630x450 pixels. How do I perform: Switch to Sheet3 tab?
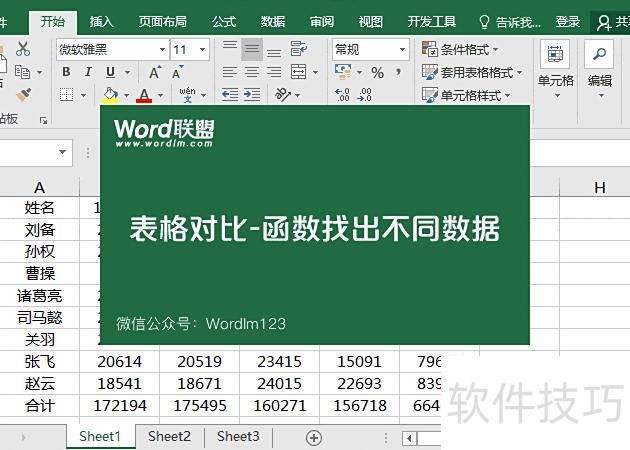[x=238, y=437]
